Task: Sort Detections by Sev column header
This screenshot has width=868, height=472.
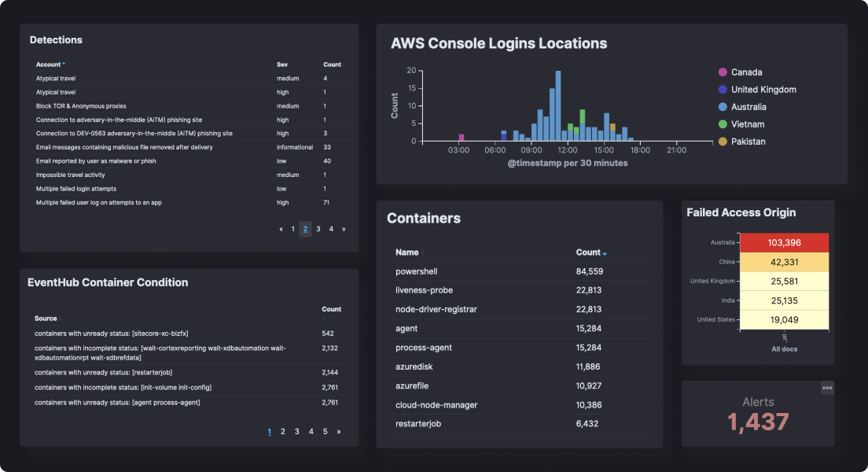Action: [281, 65]
